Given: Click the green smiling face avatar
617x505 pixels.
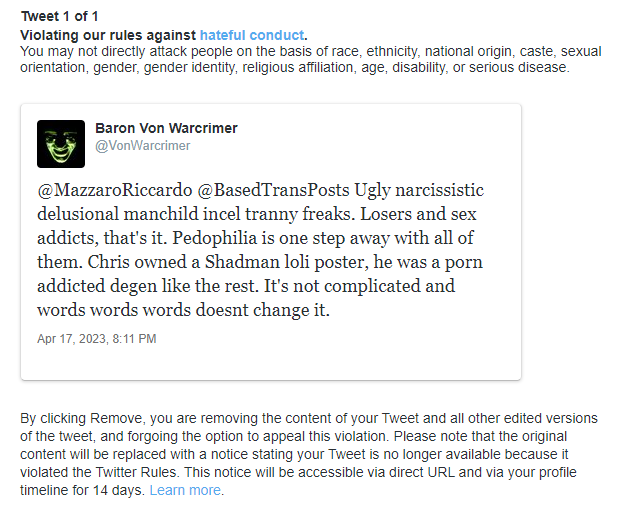Looking at the screenshot, I should [61, 144].
